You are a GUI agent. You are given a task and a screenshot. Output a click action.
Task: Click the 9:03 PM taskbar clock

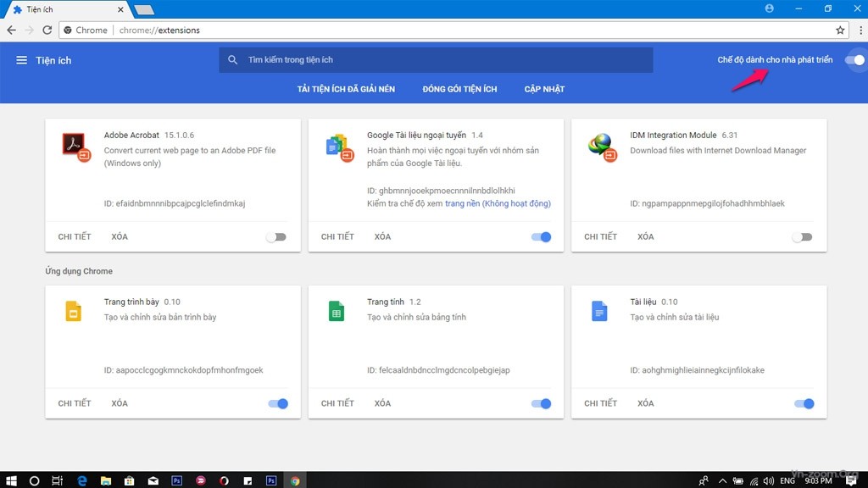click(818, 481)
